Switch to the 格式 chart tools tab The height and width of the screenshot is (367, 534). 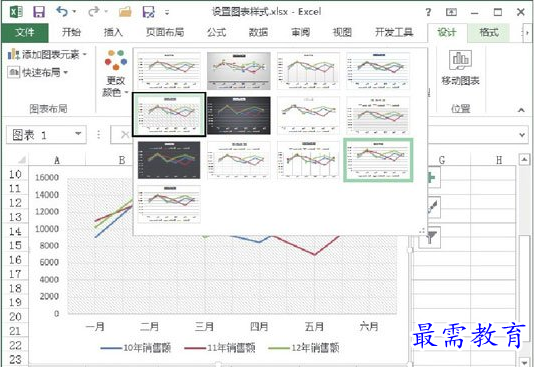(489, 32)
